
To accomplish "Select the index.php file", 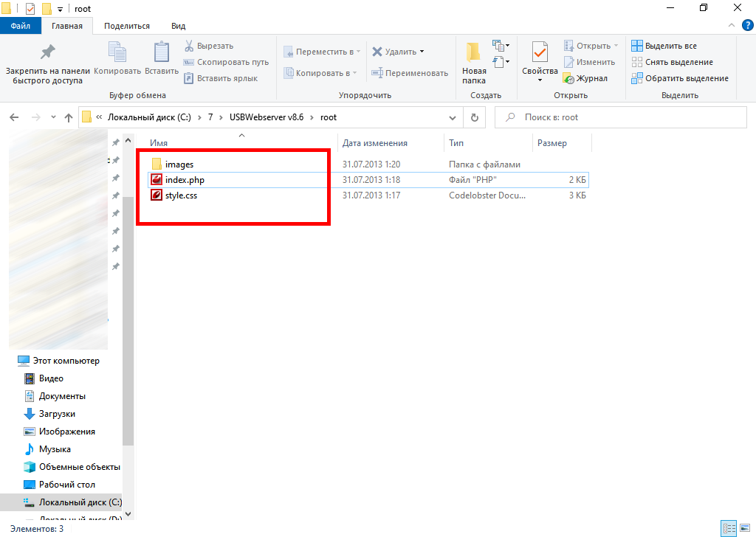I will pos(184,180).
